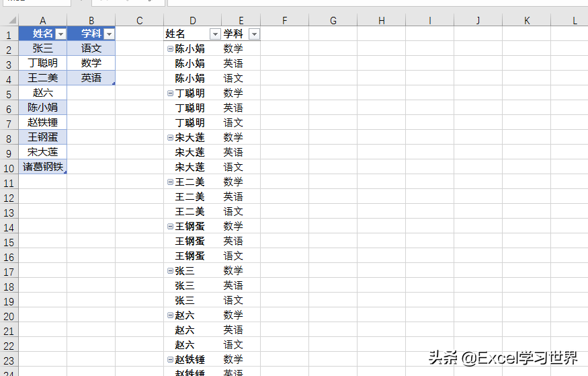Open the 学科 filter dropdown in column B

pyautogui.click(x=109, y=34)
